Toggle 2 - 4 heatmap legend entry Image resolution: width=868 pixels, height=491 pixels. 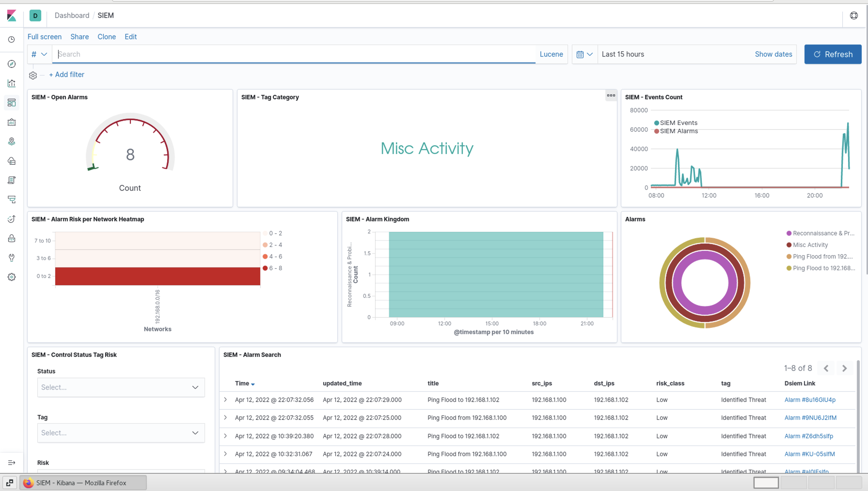272,245
